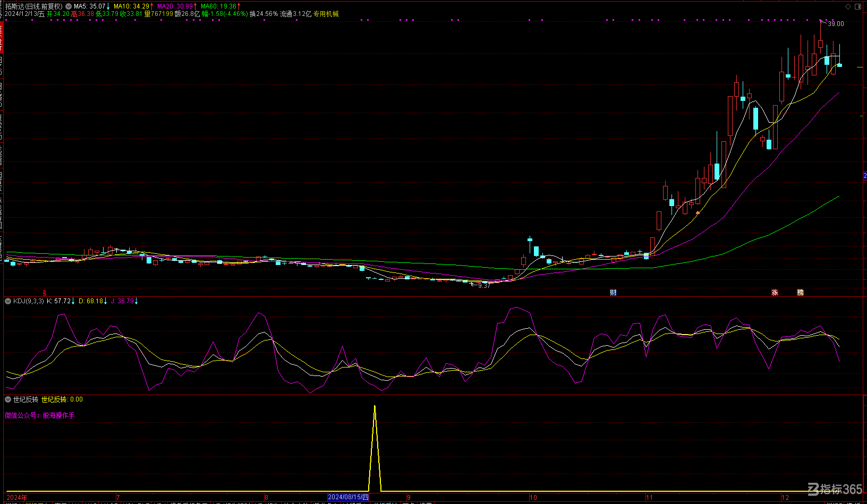Screen dimensions: 867x504
Task: Click month 11 on the time axis
Action: (x=649, y=498)
